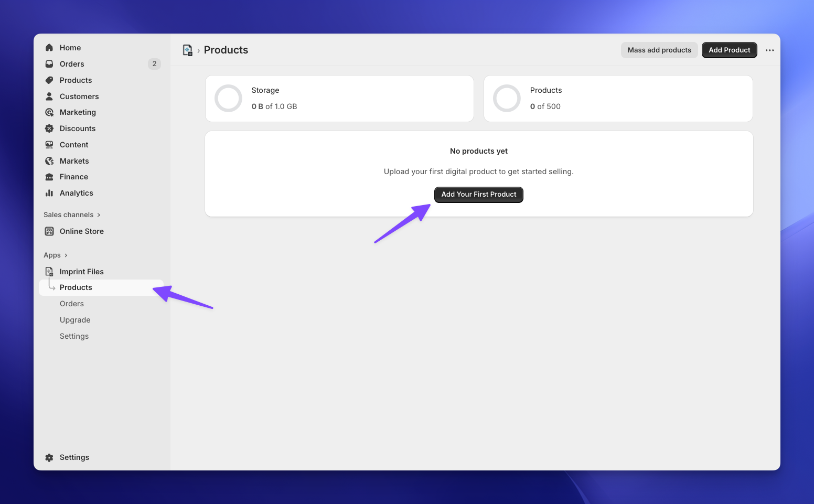Click the Storage usage progress circle
This screenshot has width=814, height=504.
click(x=228, y=98)
